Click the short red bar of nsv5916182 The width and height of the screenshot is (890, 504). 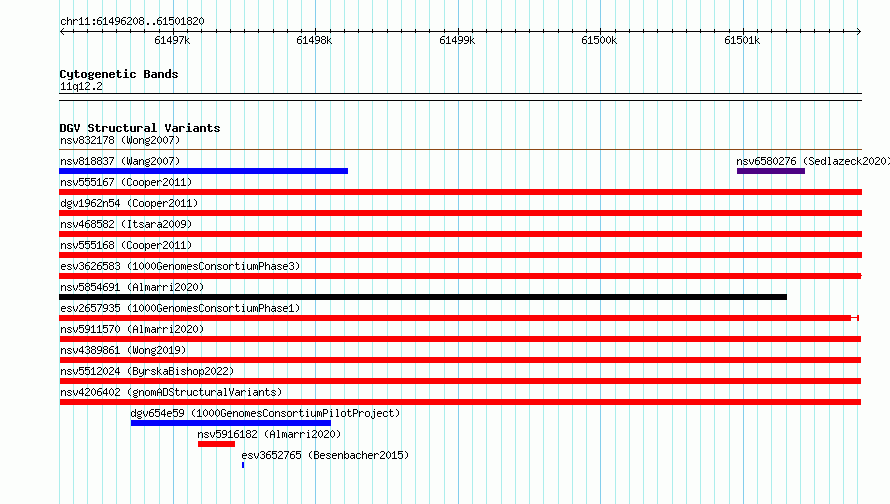pos(216,444)
